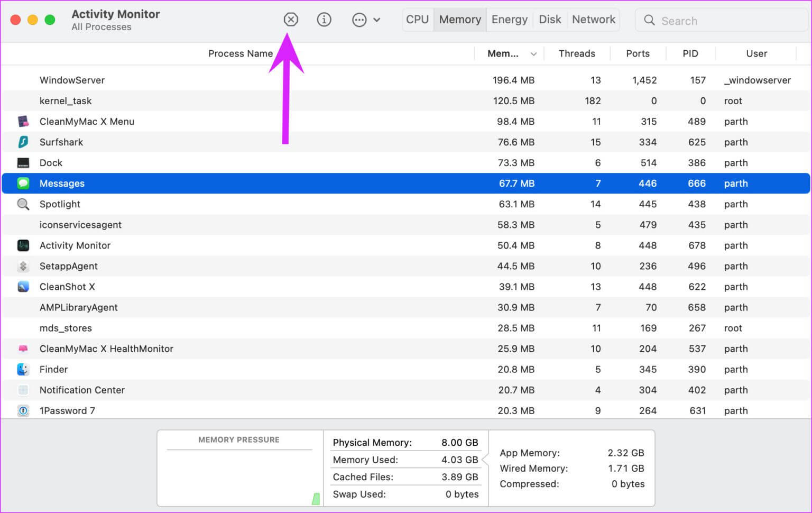Viewport: 812px width, 513px height.
Task: Select the Finder process name
Action: coord(53,369)
